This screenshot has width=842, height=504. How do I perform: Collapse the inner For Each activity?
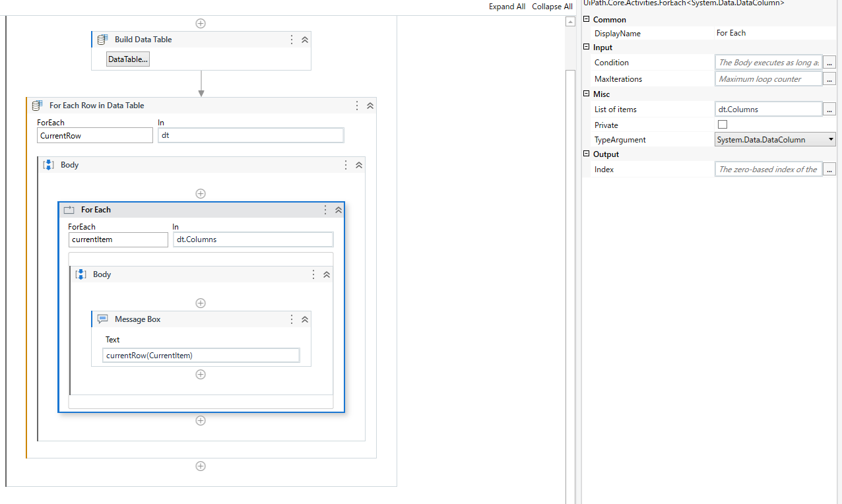(339, 210)
